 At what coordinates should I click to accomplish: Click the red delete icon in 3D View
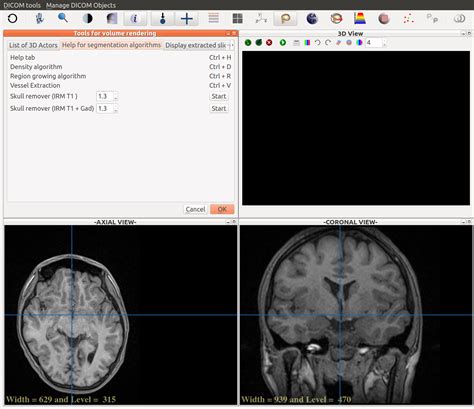coord(269,43)
